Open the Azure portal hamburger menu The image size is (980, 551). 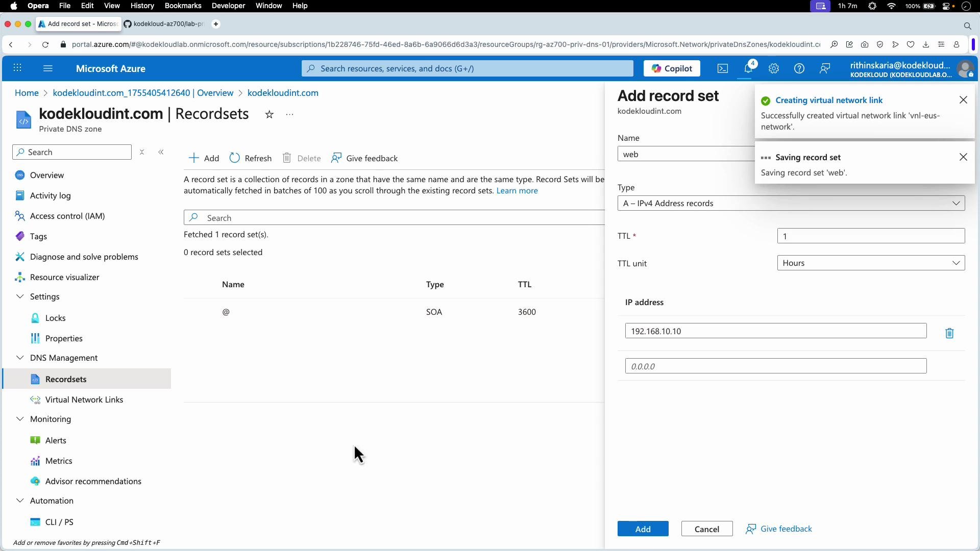pos(48,68)
